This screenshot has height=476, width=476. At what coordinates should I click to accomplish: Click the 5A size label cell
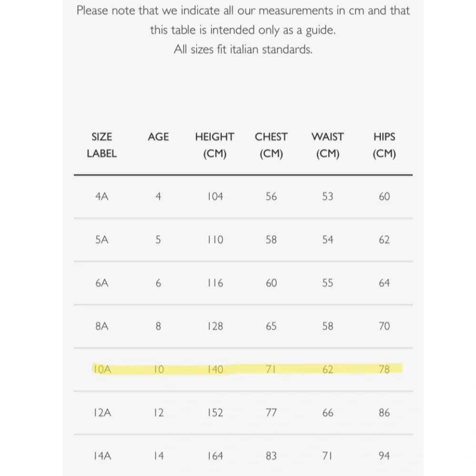(x=102, y=240)
